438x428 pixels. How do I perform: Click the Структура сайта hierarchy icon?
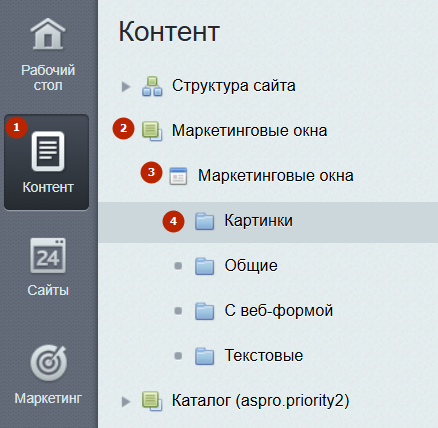point(152,86)
